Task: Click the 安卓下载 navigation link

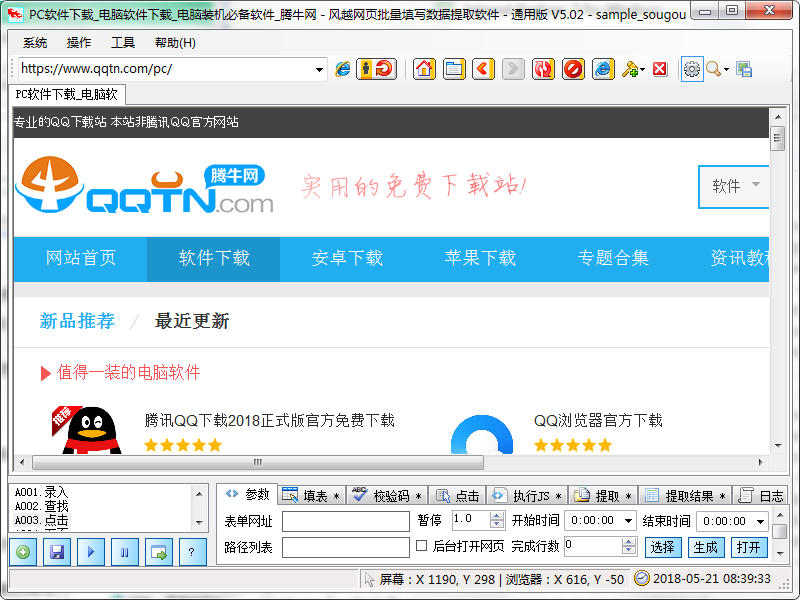Action: (x=347, y=258)
